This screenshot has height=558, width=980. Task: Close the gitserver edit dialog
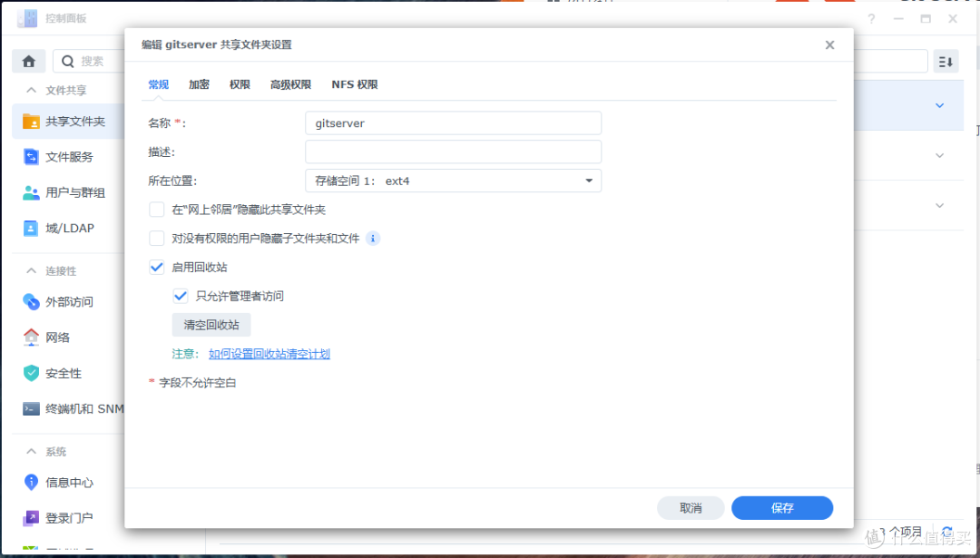click(829, 45)
